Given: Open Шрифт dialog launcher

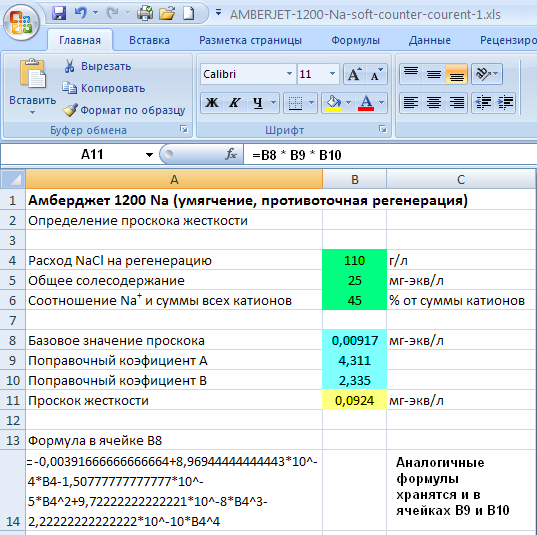Looking at the screenshot, I should coord(383,129).
